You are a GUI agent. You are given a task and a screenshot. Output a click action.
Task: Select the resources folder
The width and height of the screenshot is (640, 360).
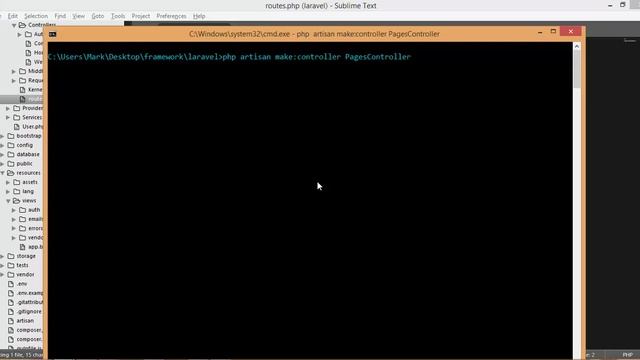pyautogui.click(x=28, y=173)
